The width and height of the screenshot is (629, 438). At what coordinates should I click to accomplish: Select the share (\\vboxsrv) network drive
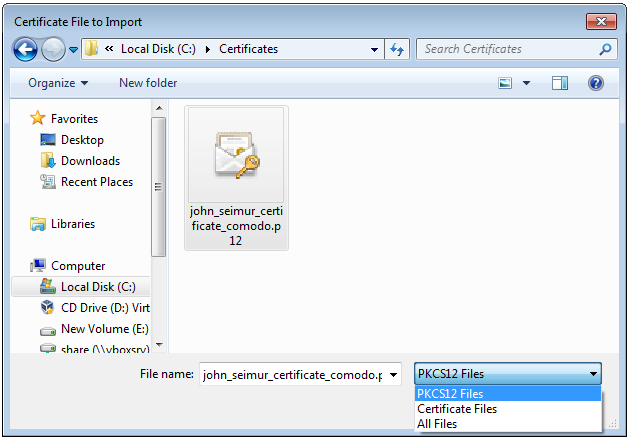point(105,349)
